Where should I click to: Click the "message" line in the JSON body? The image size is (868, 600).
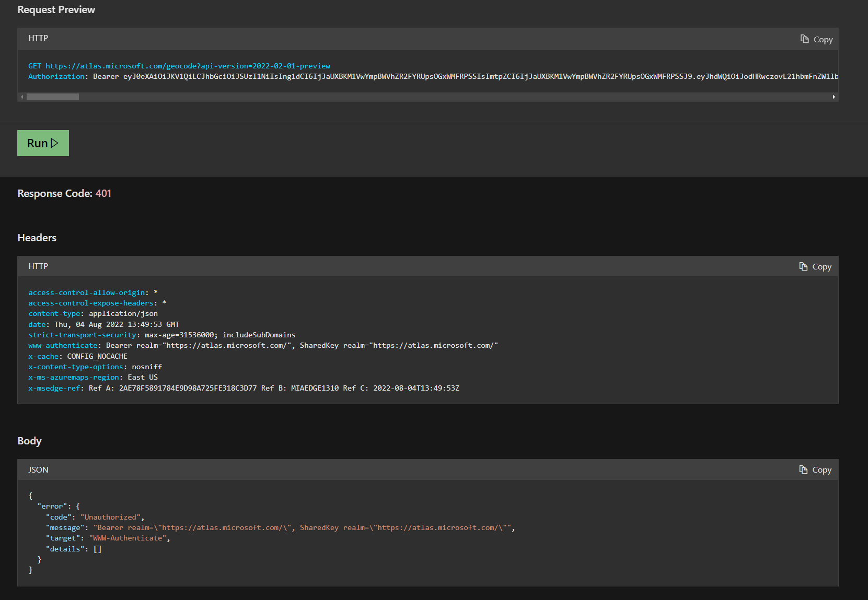281,527
